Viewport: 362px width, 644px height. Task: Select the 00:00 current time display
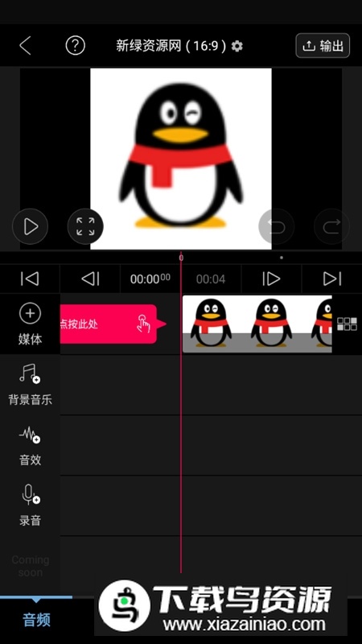click(150, 279)
